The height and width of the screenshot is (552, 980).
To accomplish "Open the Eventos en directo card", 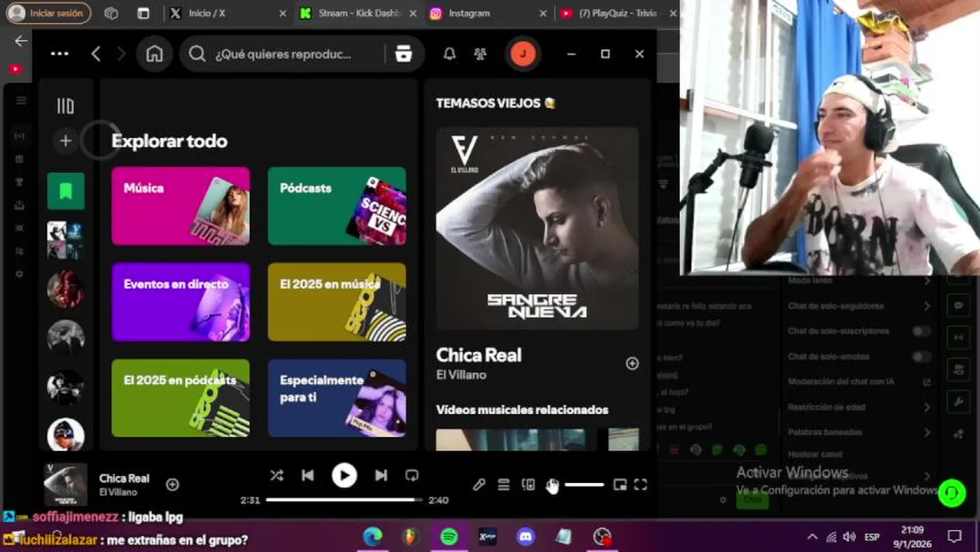I will click(x=181, y=302).
